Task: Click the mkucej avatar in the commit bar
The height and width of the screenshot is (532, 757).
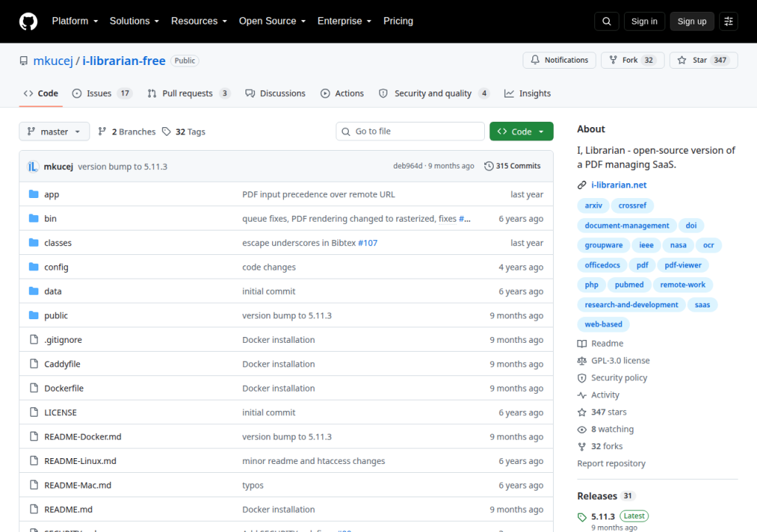Action: click(x=33, y=166)
